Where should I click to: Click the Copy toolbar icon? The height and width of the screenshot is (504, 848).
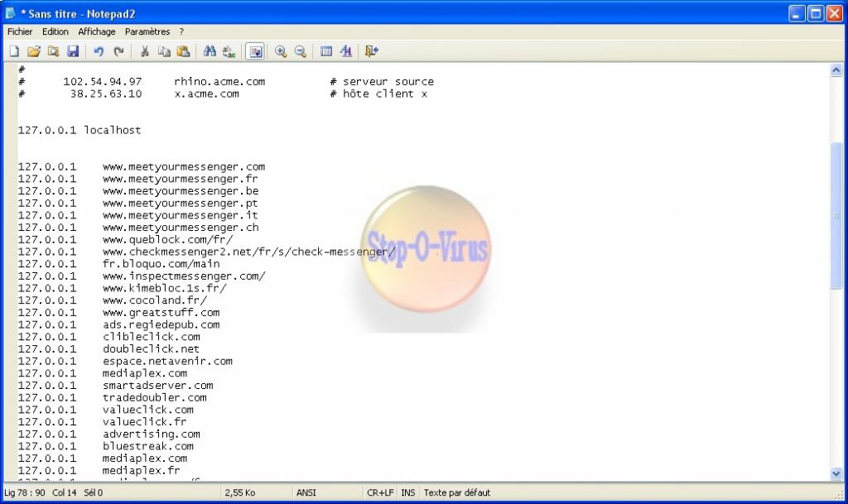[164, 51]
